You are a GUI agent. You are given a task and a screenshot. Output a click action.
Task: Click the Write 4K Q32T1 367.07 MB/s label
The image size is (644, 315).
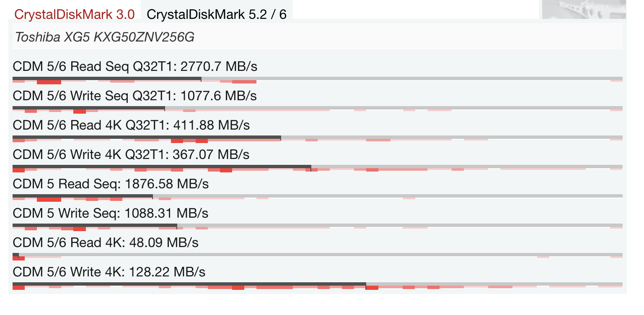click(x=131, y=155)
